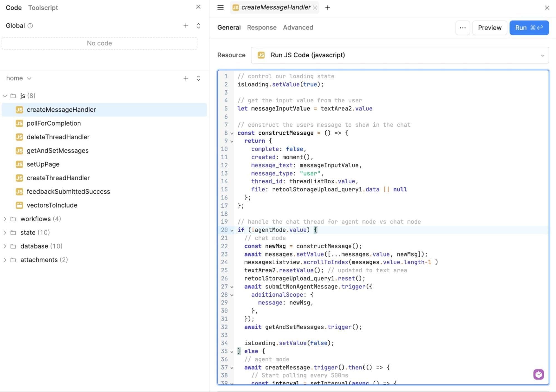Click the more options ellipsis icon
The image size is (556, 392).
[x=463, y=28]
